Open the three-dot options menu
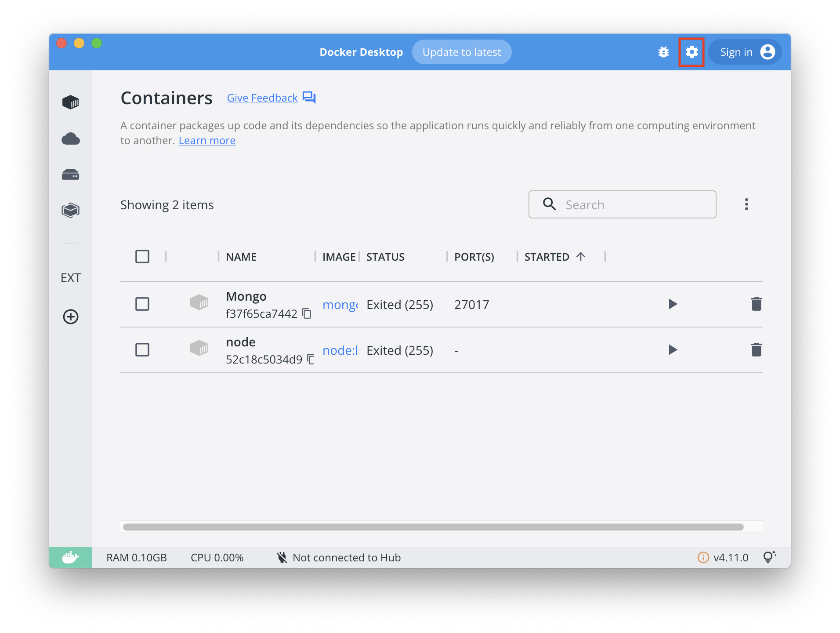The image size is (840, 633). pos(746,204)
